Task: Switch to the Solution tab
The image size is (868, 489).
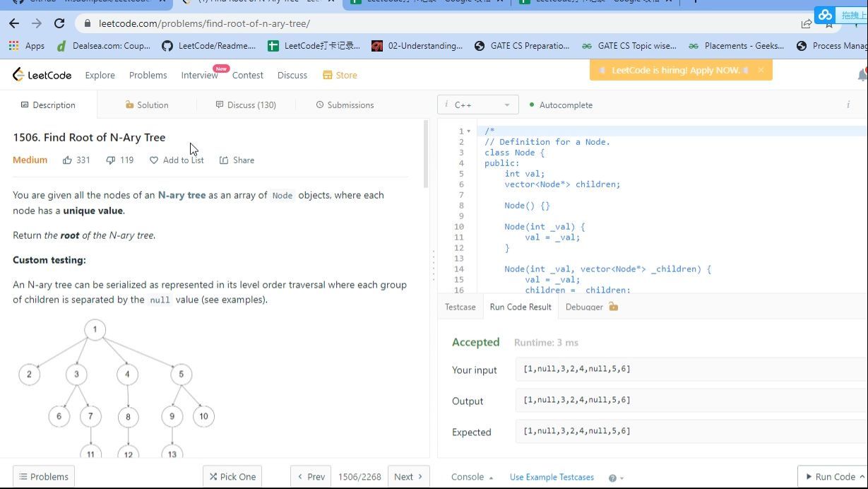Action: 147,105
